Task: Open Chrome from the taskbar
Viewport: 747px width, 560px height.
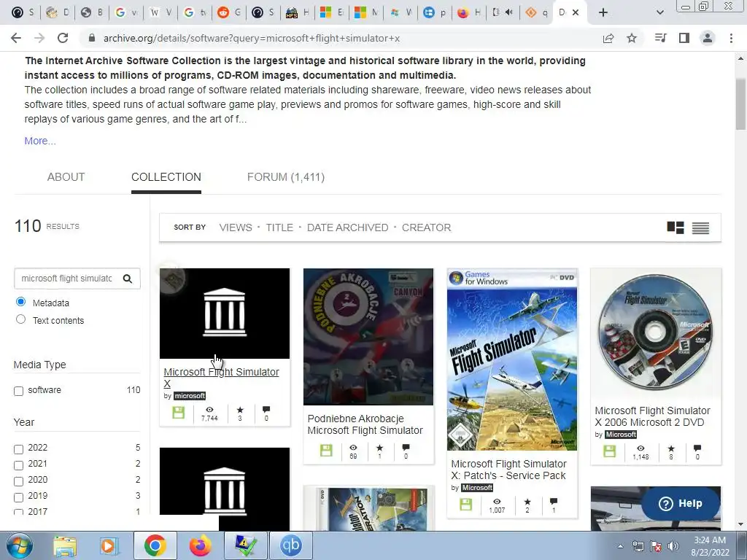Action: pos(155,545)
